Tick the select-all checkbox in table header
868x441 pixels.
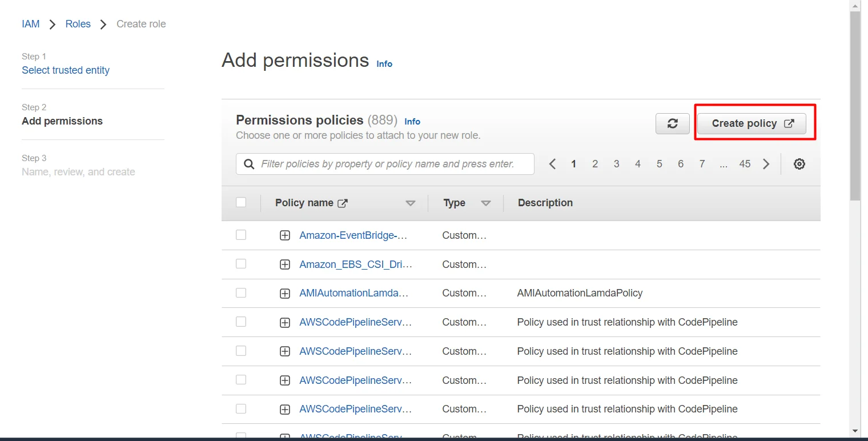coord(241,202)
